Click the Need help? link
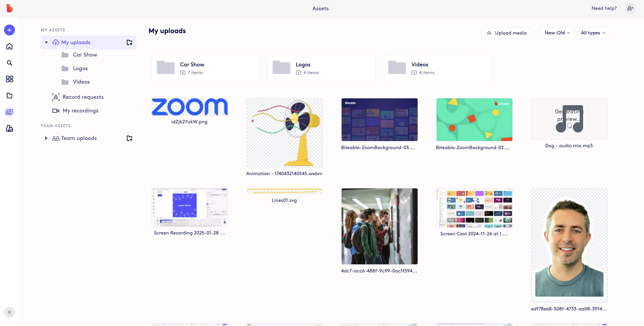The height and width of the screenshot is (326, 644). (604, 8)
